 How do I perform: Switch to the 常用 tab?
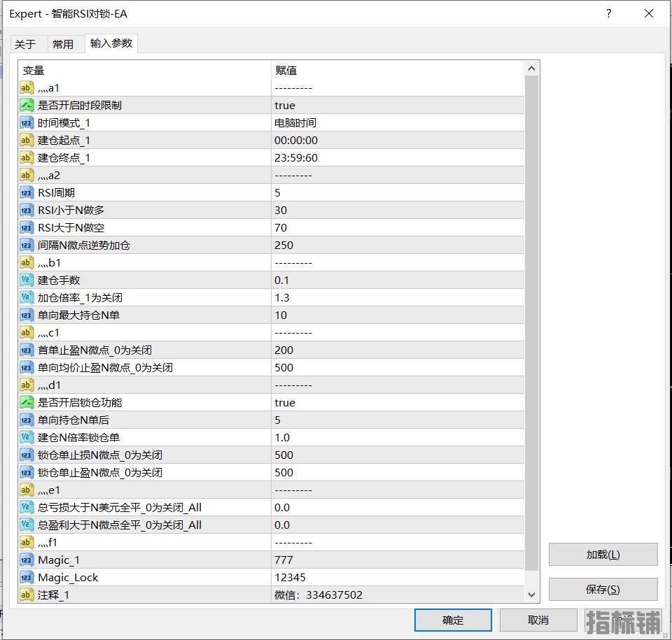63,44
